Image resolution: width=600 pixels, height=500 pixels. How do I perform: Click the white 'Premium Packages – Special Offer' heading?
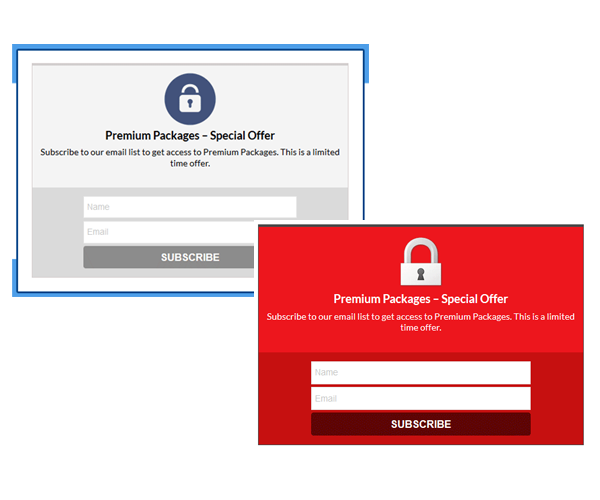coord(421,299)
